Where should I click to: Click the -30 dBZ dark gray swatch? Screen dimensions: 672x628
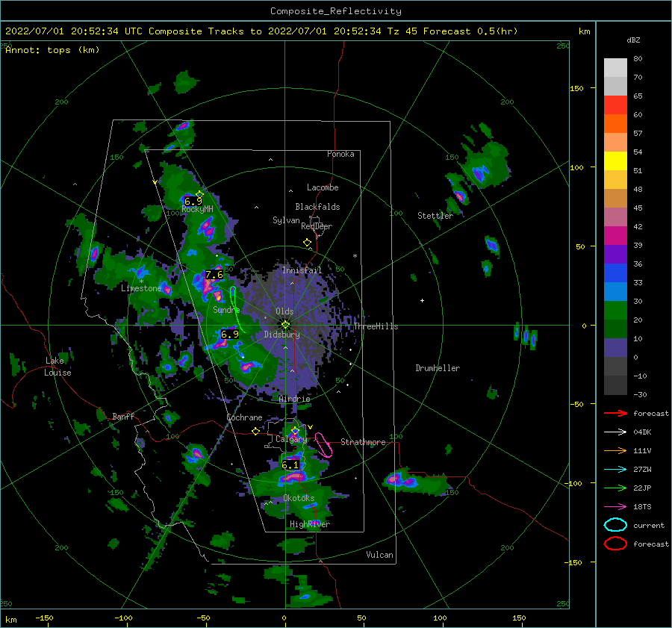[x=615, y=385]
